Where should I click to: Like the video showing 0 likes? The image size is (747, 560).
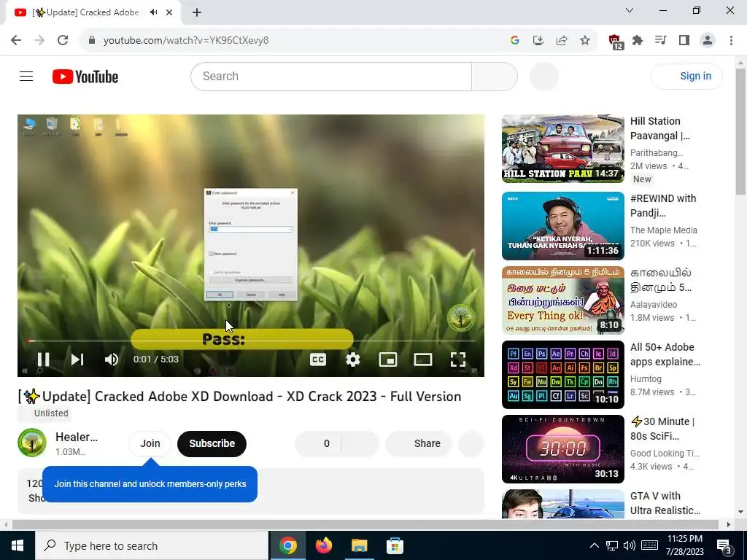click(x=318, y=443)
